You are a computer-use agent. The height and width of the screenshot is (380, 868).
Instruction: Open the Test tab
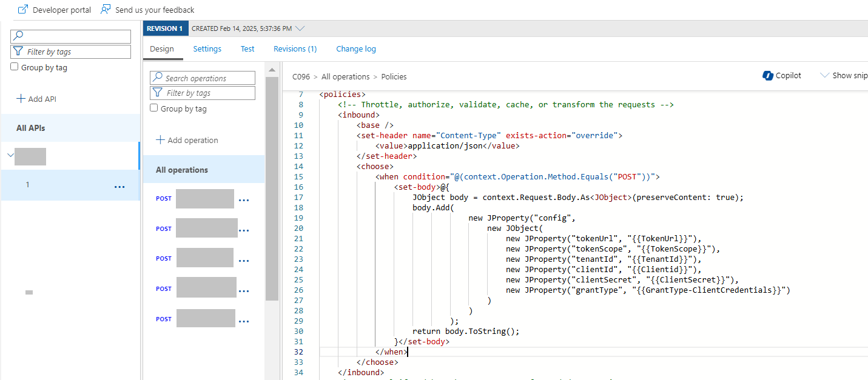[x=247, y=49]
